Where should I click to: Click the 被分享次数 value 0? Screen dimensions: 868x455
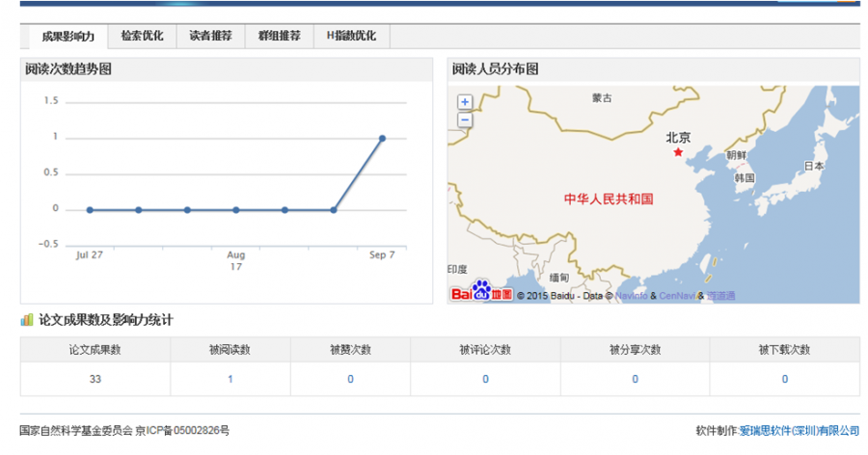635,379
